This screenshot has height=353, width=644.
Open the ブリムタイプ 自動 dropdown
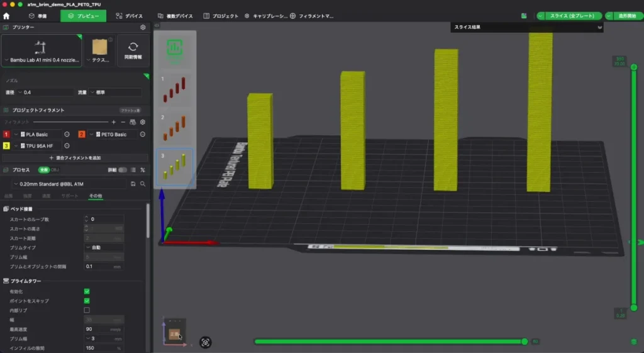(x=104, y=247)
